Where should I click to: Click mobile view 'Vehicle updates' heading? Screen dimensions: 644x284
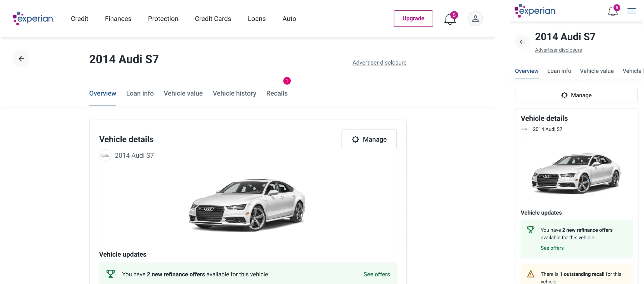(541, 213)
